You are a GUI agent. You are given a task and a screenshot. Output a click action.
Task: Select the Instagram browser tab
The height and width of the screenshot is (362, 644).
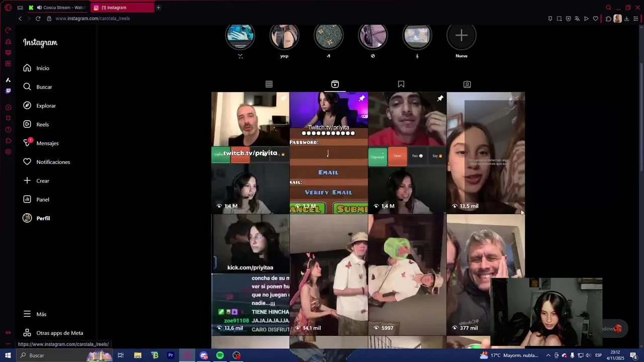pos(123,8)
